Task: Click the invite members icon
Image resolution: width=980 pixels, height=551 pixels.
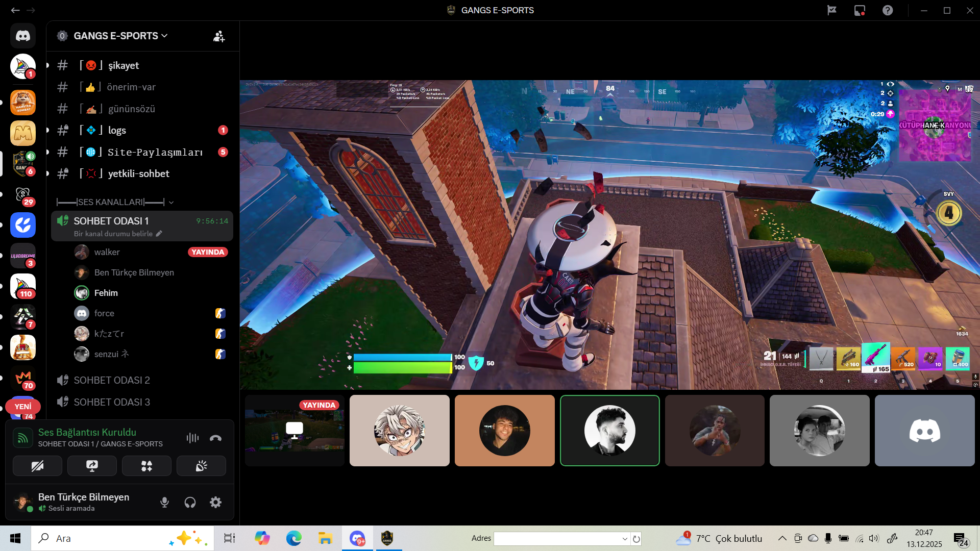Action: (219, 36)
